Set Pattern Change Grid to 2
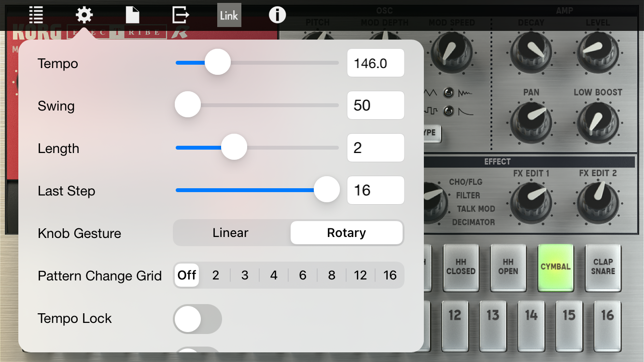The image size is (644, 362). (216, 275)
